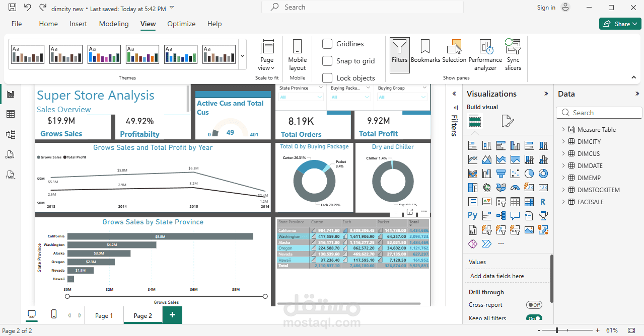This screenshot has height=336, width=644.
Task: Open the Modeling ribbon tab
Action: (x=114, y=24)
